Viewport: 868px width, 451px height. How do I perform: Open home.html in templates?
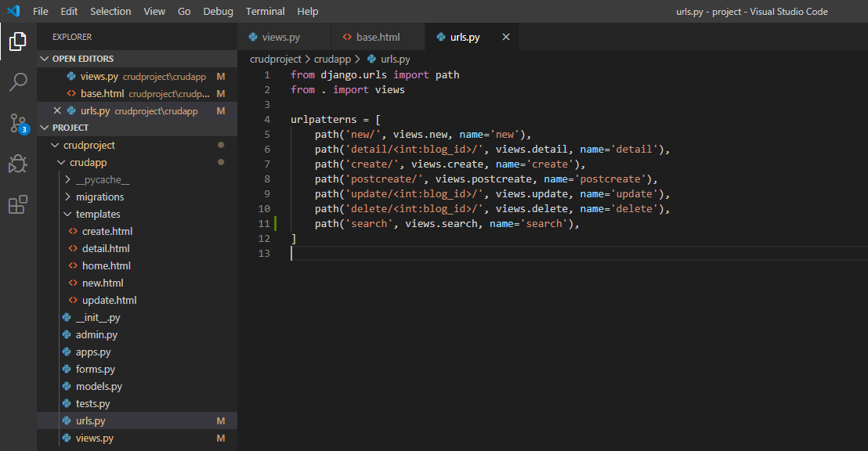coord(137,265)
